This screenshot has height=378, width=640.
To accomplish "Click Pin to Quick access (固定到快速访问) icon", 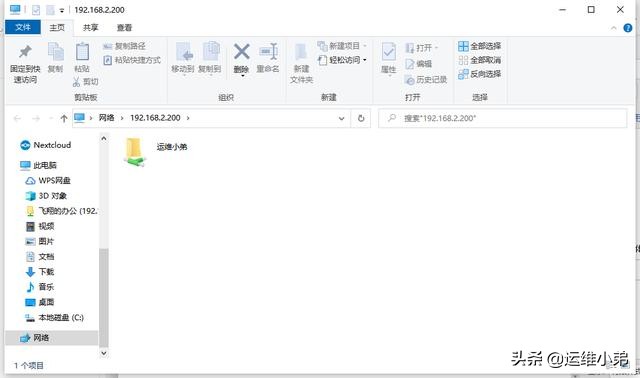I will pyautogui.click(x=25, y=52).
